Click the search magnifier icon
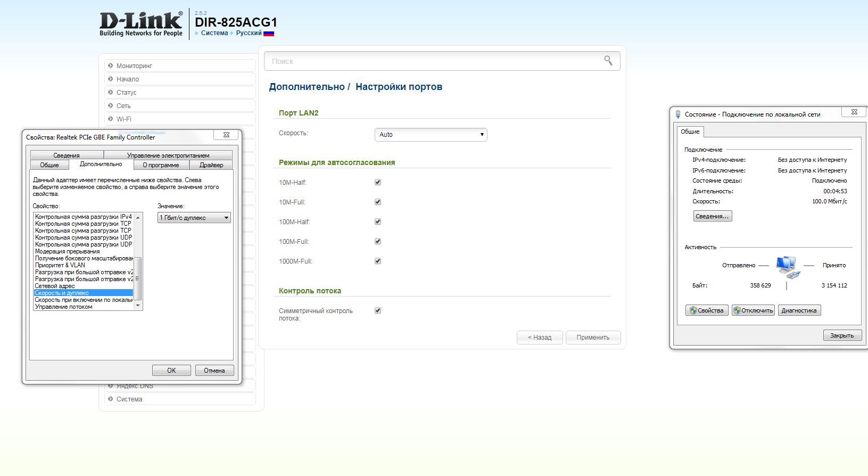Image resolution: width=868 pixels, height=476 pixels. point(608,61)
